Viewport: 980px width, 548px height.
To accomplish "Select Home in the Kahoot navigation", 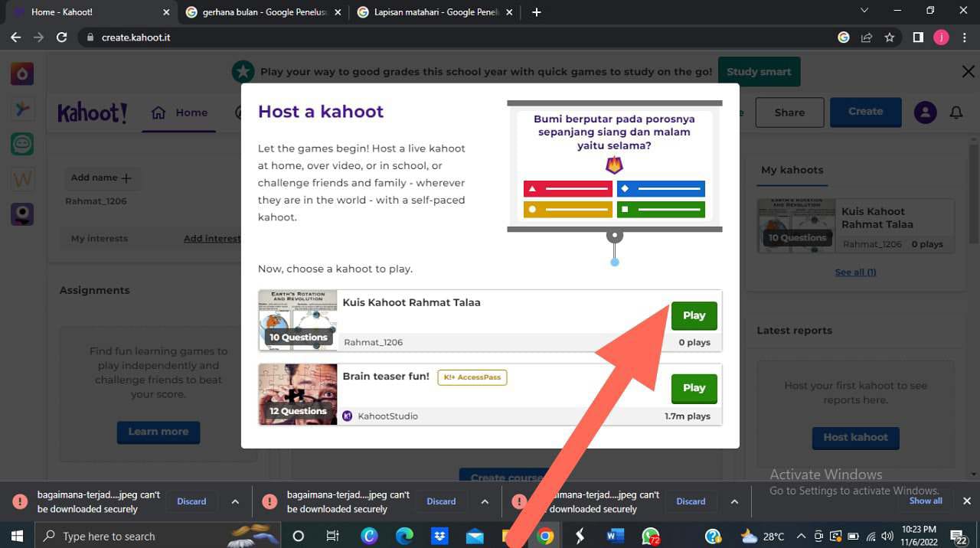I will (179, 113).
